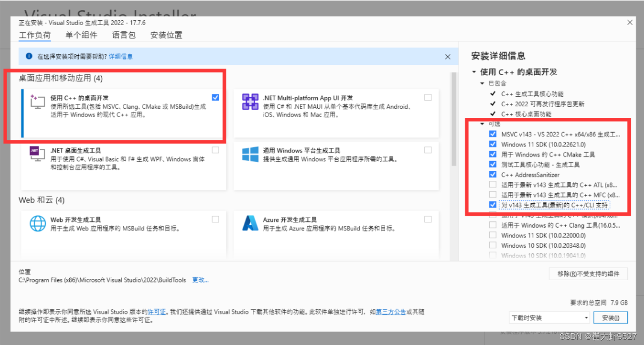Switch to the 安装位置 tab
This screenshot has height=345, width=644.
pyautogui.click(x=166, y=35)
